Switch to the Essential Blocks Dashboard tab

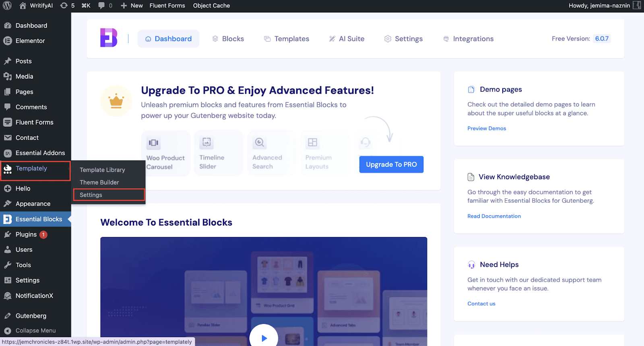(168, 39)
